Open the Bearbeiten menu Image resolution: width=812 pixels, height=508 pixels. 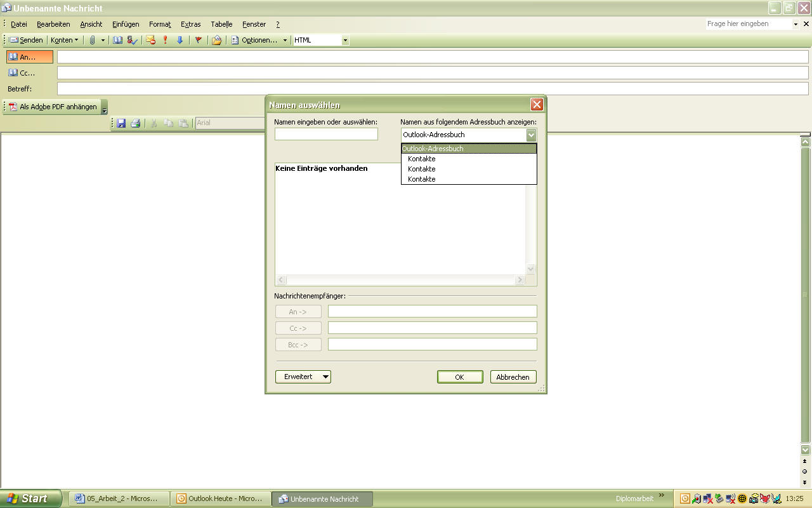(53, 24)
